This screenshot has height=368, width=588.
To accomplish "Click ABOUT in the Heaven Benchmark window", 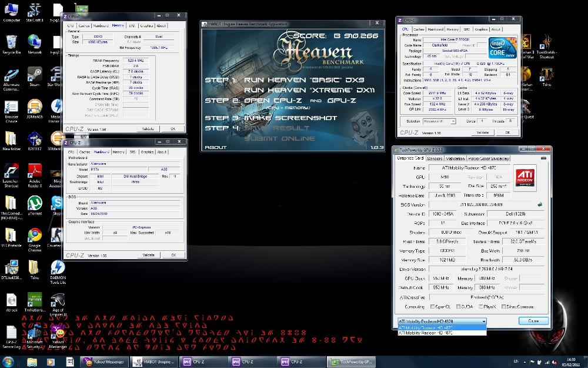I will (x=216, y=148).
